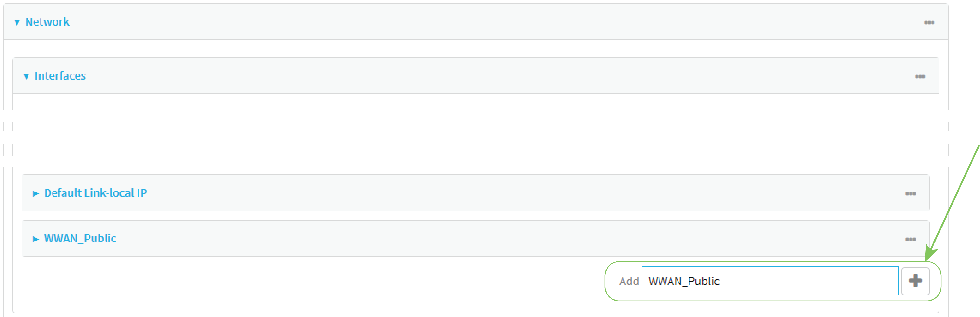Select the Network section header
Screen dimensions: 980x317
click(47, 22)
